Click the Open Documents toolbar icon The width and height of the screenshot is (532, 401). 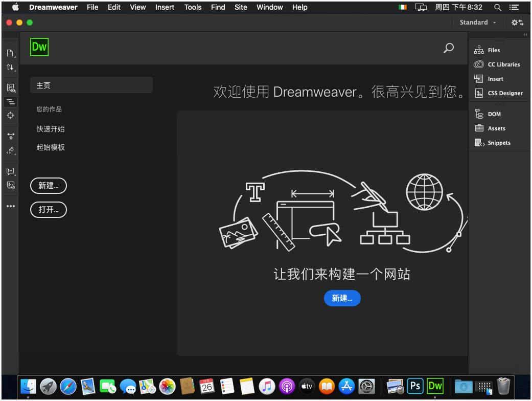tap(11, 53)
